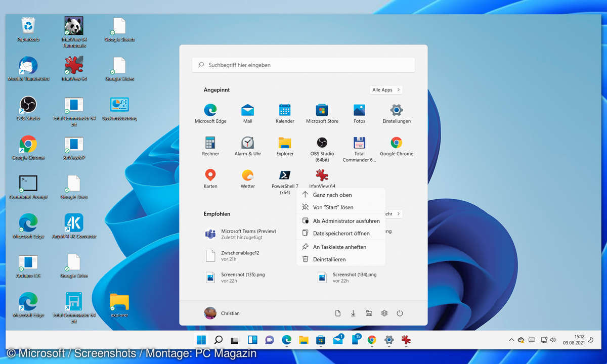
Task: Open recommended Microsoft Teams (Preview)
Action: pyautogui.click(x=242, y=234)
